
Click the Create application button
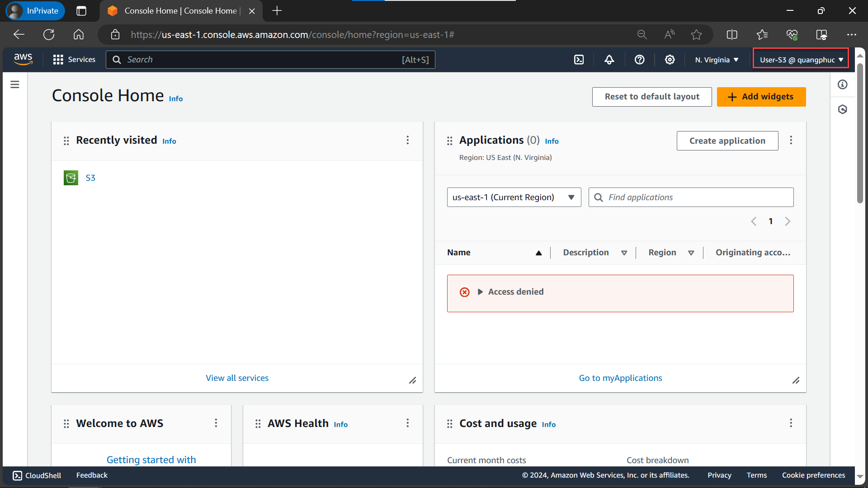(727, 141)
